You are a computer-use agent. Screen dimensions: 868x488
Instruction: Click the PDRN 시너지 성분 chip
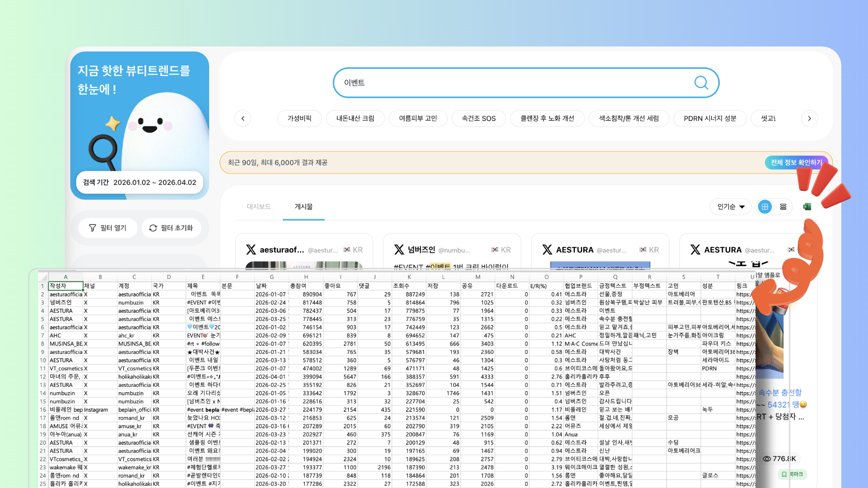click(x=710, y=118)
